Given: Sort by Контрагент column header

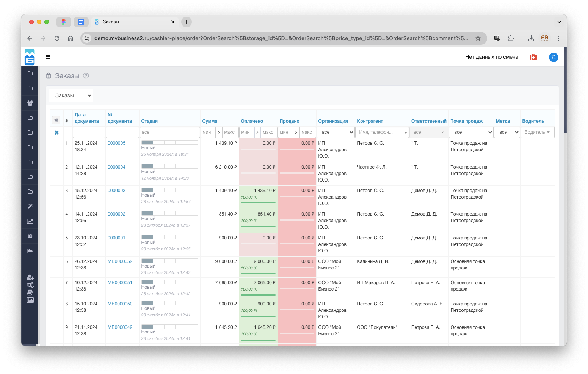Looking at the screenshot, I should (370, 121).
